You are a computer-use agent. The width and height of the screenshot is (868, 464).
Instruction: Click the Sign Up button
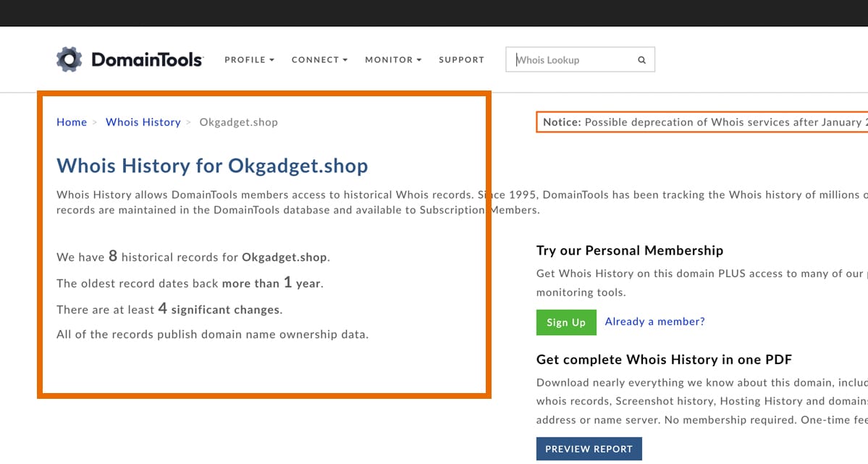coord(566,322)
